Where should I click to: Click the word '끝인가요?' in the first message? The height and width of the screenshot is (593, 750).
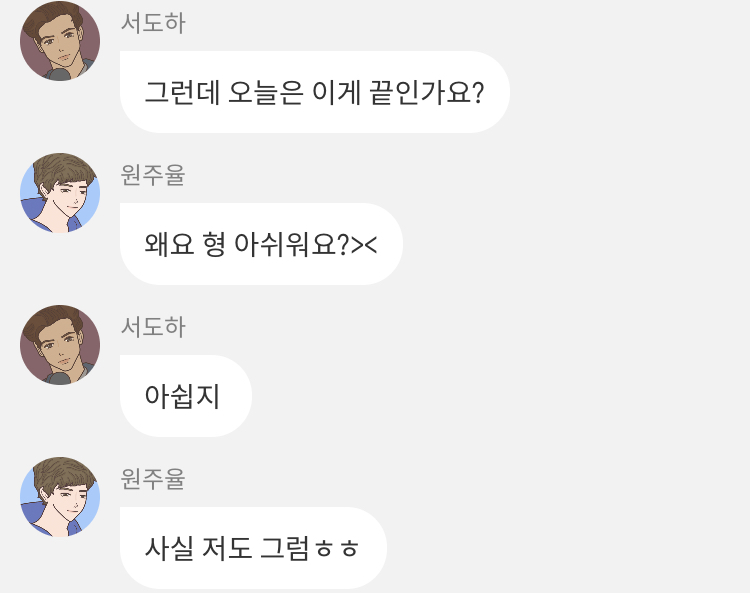pyautogui.click(x=427, y=92)
